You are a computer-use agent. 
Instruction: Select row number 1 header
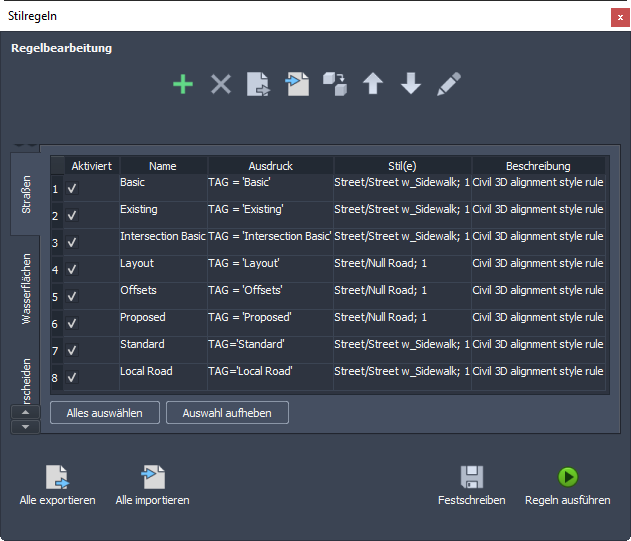57,188
